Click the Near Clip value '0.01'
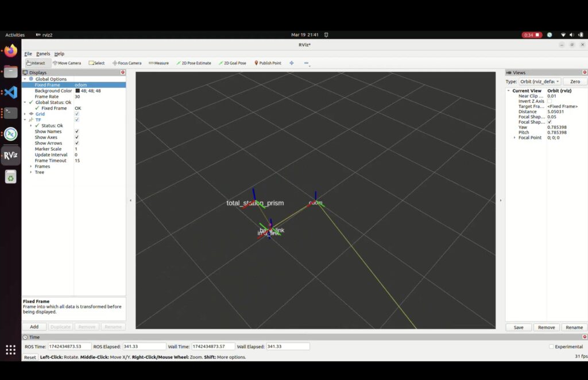588x380 pixels. [552, 96]
